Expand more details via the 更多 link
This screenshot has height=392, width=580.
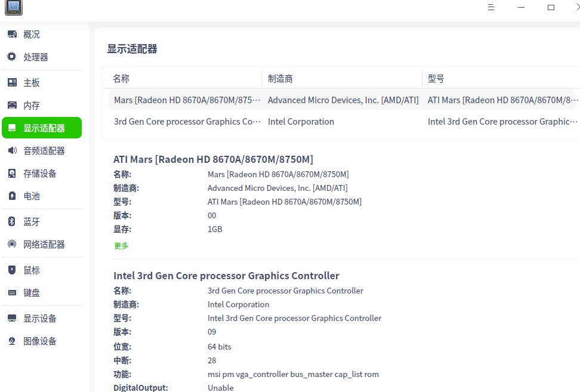[x=121, y=245]
